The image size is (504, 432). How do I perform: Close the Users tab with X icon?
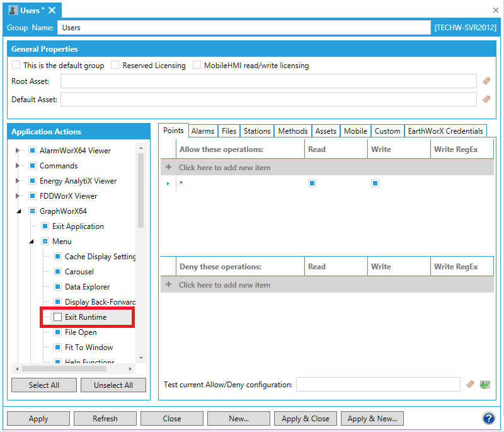coord(52,10)
